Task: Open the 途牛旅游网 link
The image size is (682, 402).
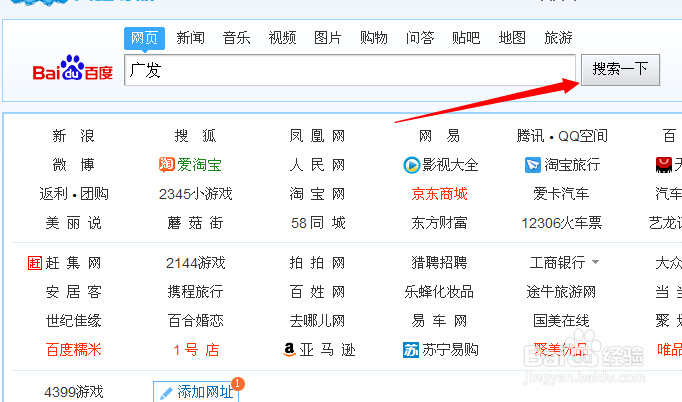Action: click(561, 292)
